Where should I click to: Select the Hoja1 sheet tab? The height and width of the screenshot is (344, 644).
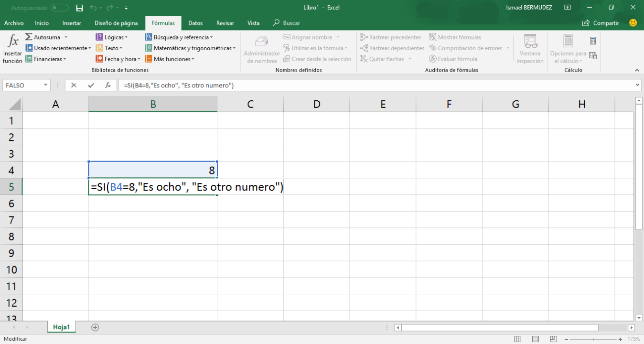[61, 327]
